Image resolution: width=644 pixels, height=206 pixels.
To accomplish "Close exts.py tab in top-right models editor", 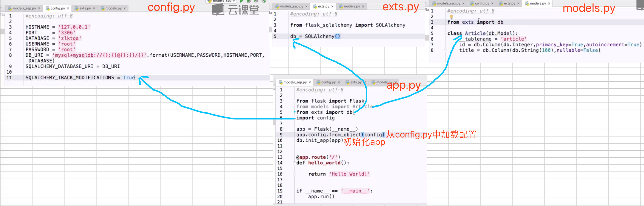I will [518, 3].
